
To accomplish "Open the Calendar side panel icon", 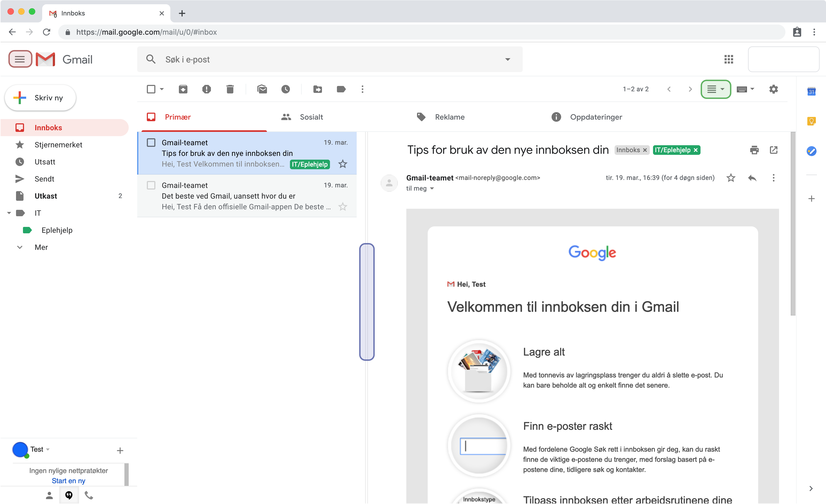I will click(811, 91).
